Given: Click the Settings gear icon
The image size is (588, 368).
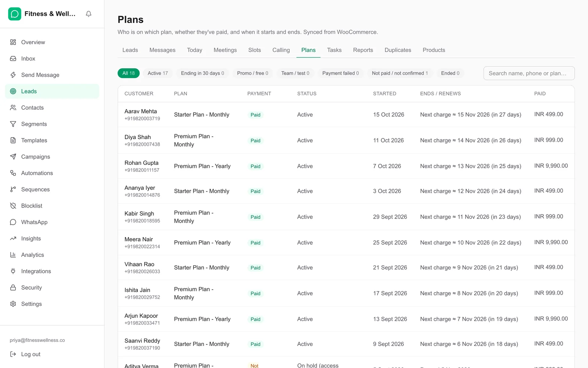Looking at the screenshot, I should (x=13, y=304).
